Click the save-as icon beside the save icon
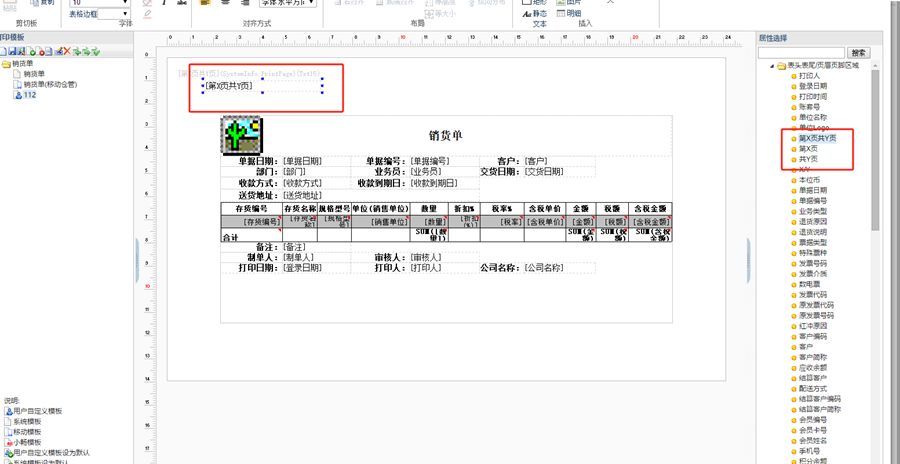 pyautogui.click(x=21, y=52)
